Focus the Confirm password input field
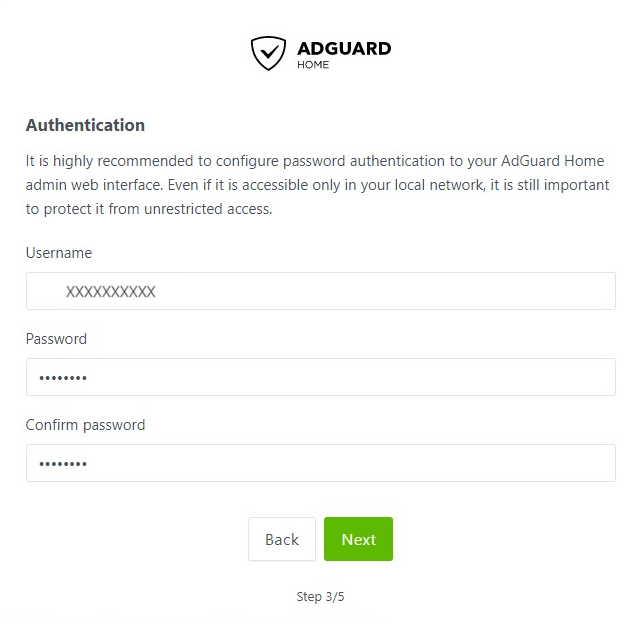 pos(321,463)
